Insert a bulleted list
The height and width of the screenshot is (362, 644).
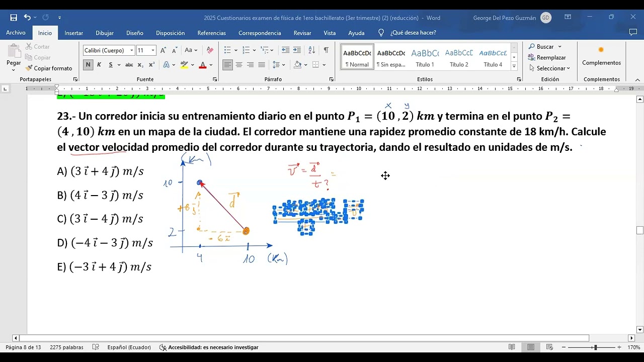click(x=227, y=50)
